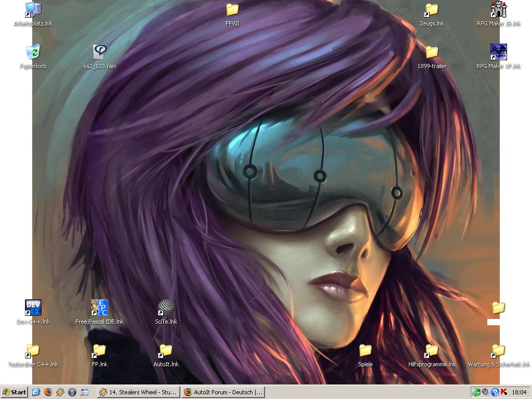Image resolution: width=532 pixels, height=399 pixels.
Task: Select the Free Pascal IDE shortcut
Action: (x=99, y=308)
